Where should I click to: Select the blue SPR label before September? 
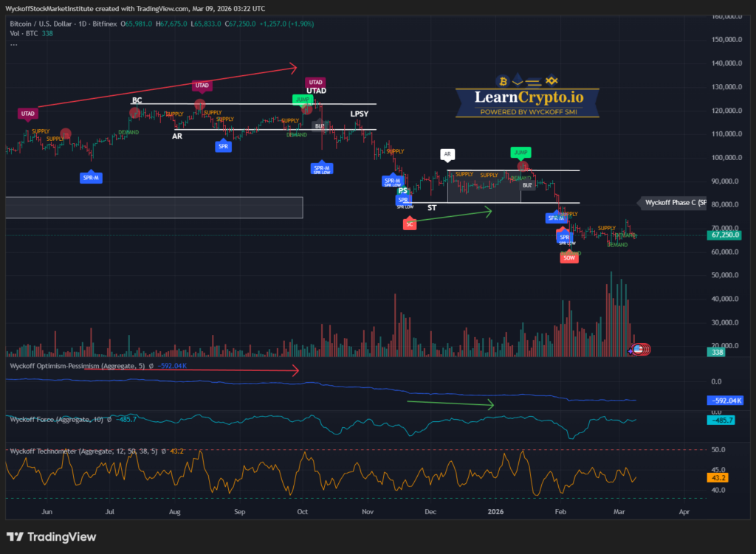[x=223, y=147]
